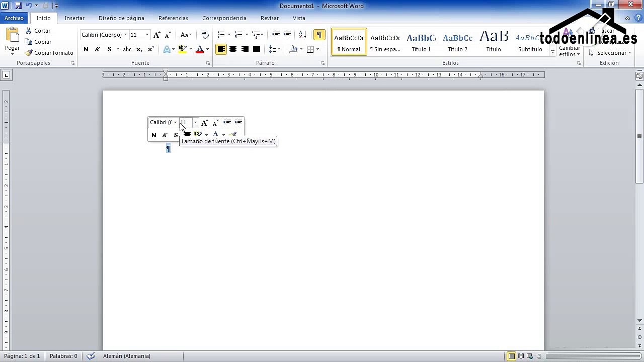The width and height of the screenshot is (644, 362).
Task: Activate the Copiar formato painter
Action: (49, 53)
